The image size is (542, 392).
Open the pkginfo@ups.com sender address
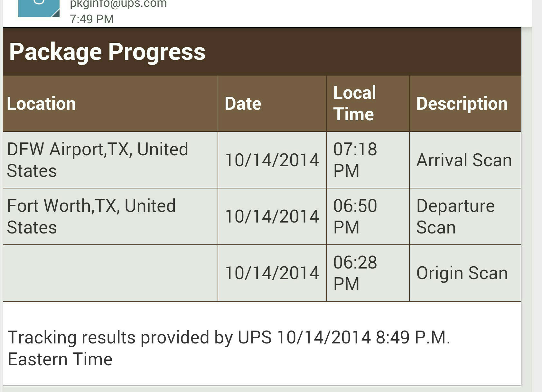(118, 4)
